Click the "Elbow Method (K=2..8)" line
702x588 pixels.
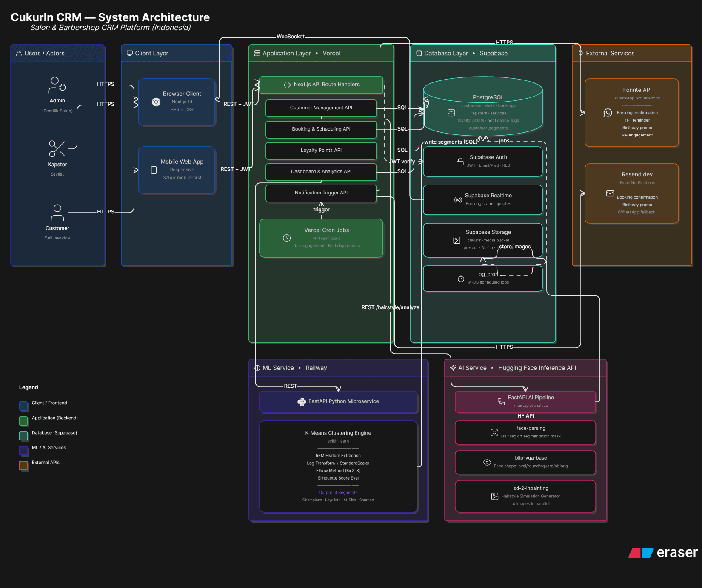coord(338,471)
